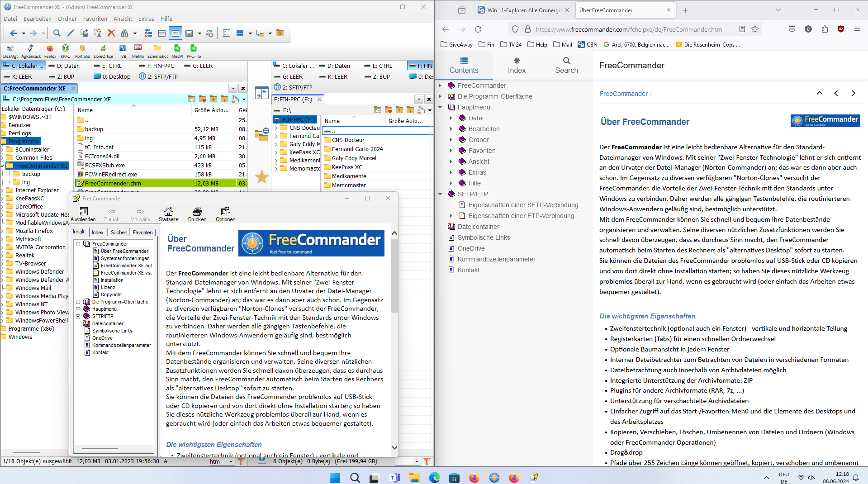Launch MeMo from favorites toolbar
The width and height of the screenshot is (868, 484).
(x=138, y=52)
